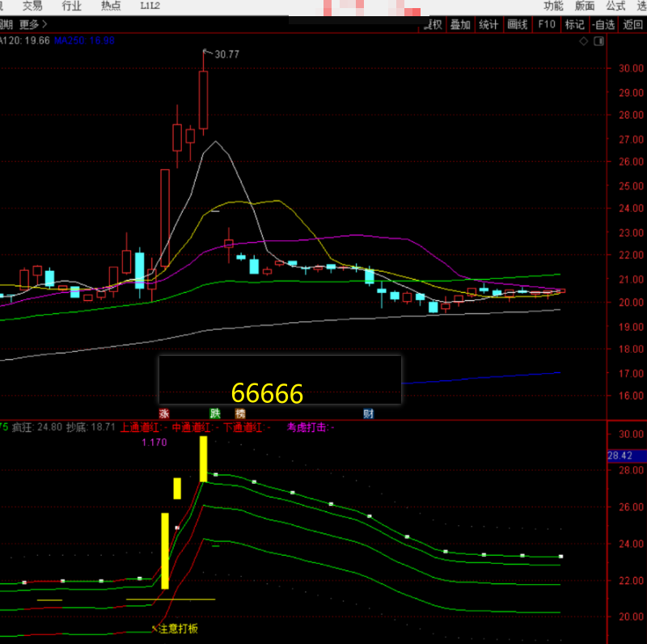Image resolution: width=647 pixels, height=644 pixels.
Task: Click the 上通道红 indicator label
Action: (x=144, y=428)
